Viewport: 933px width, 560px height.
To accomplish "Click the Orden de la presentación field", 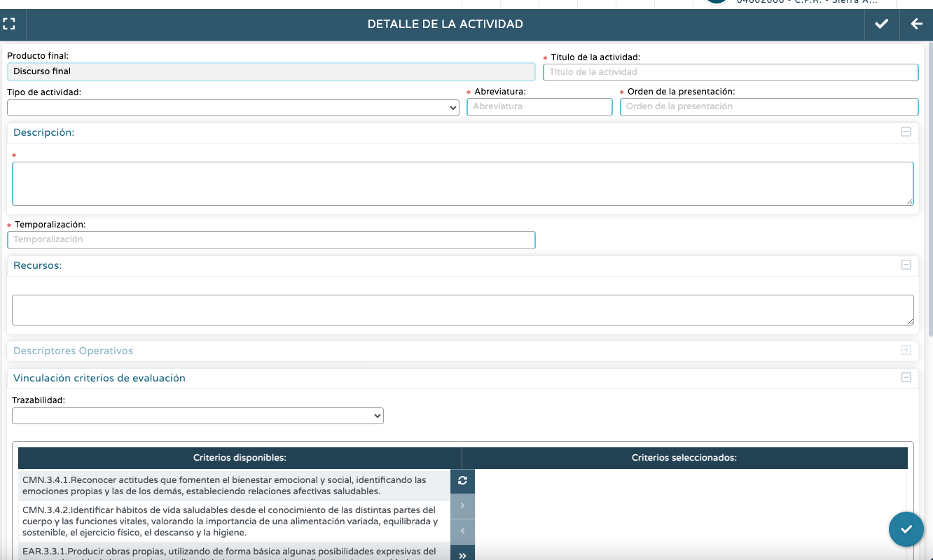I will 768,107.
